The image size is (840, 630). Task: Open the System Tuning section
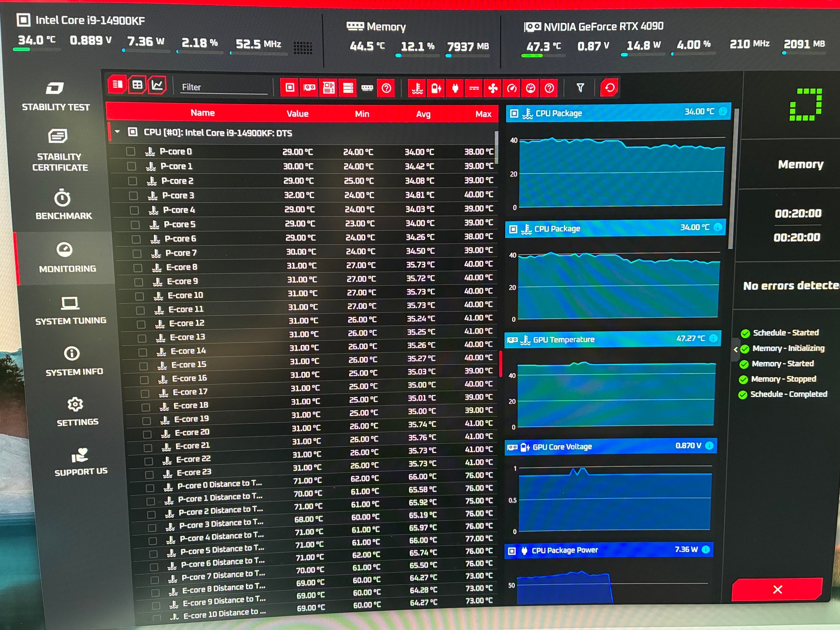[x=71, y=310]
